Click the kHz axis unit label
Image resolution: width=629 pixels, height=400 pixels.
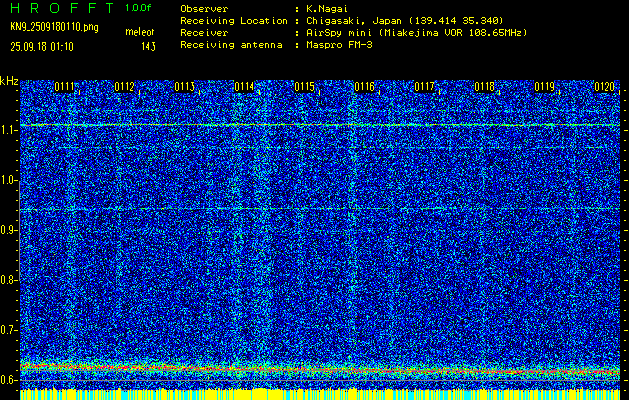tap(9, 81)
